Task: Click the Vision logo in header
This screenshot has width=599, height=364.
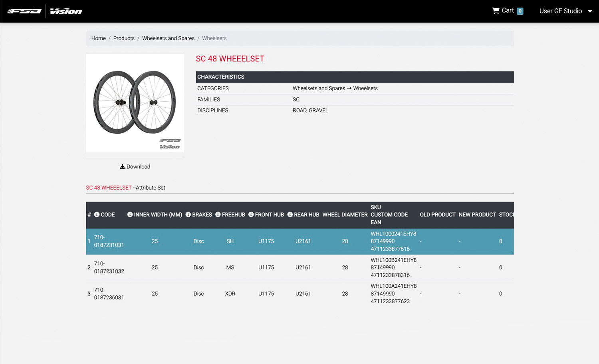Action: tap(66, 11)
